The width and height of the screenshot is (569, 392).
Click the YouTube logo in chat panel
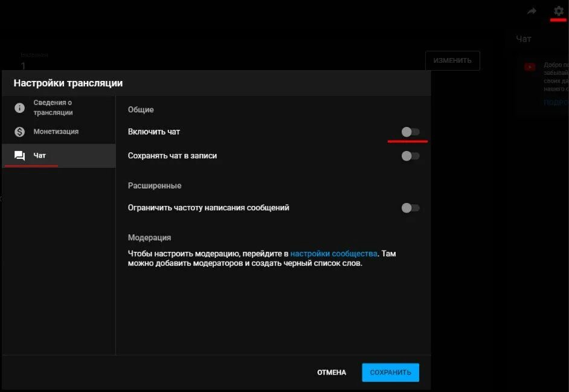530,67
